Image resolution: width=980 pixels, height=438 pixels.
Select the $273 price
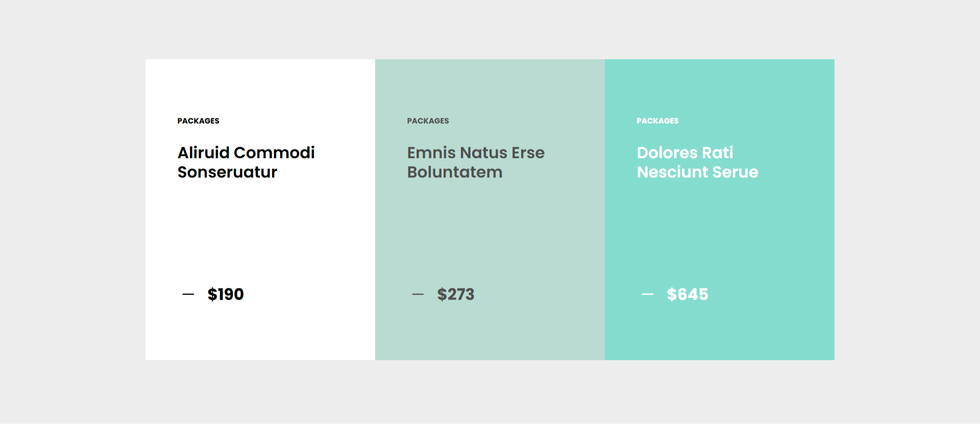pyautogui.click(x=456, y=294)
